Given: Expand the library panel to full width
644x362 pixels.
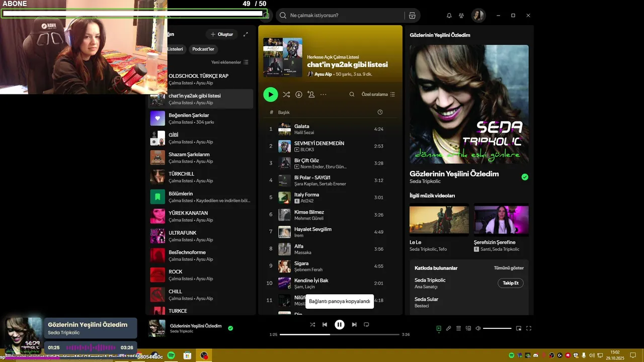Looking at the screenshot, I should (x=246, y=34).
